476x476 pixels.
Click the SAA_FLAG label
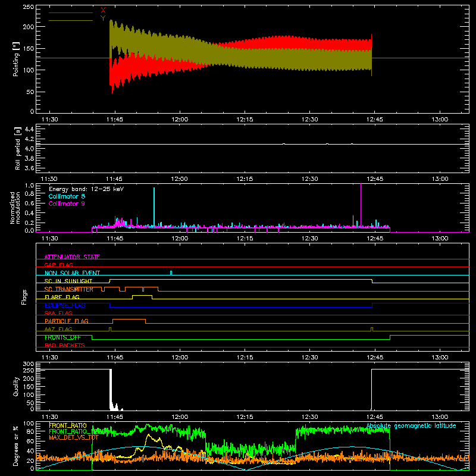58,313
